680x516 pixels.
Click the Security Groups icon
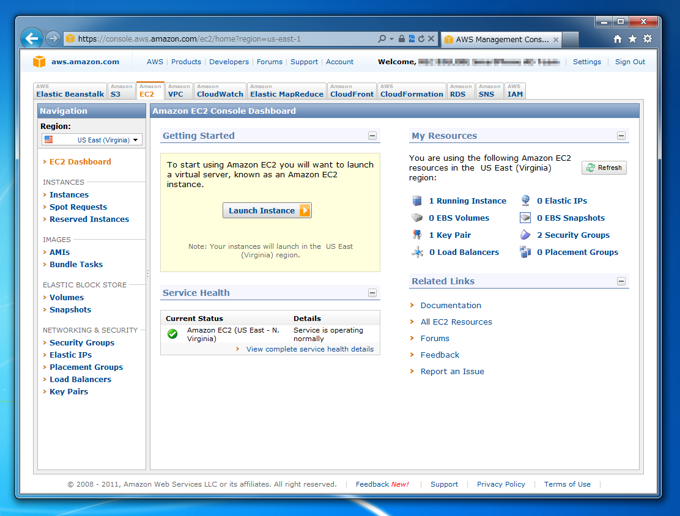point(525,235)
